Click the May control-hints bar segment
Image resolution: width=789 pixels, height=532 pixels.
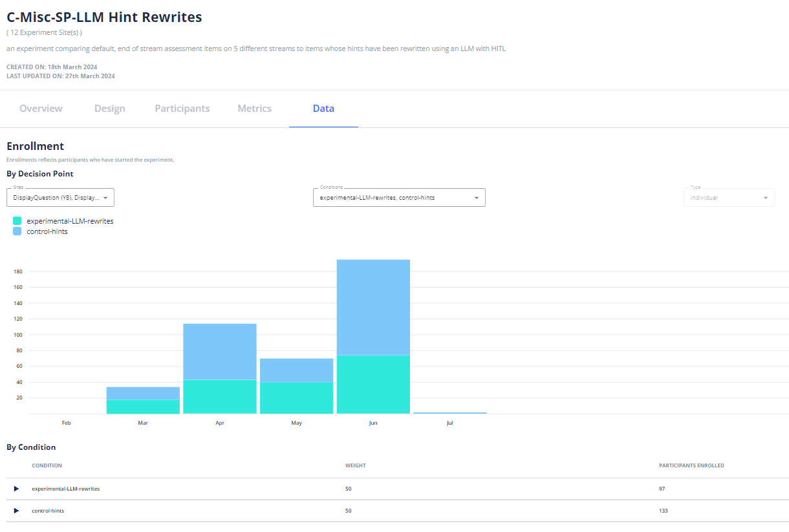coord(296,370)
